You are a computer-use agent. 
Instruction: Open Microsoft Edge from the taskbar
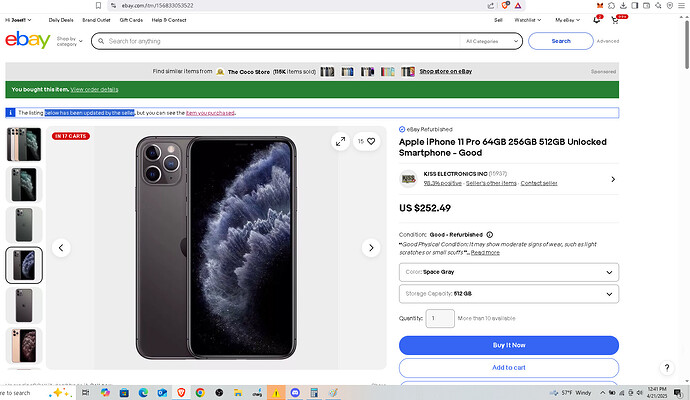[143, 393]
